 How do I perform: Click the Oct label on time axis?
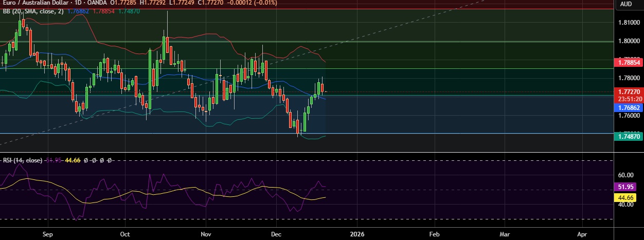pos(124,234)
